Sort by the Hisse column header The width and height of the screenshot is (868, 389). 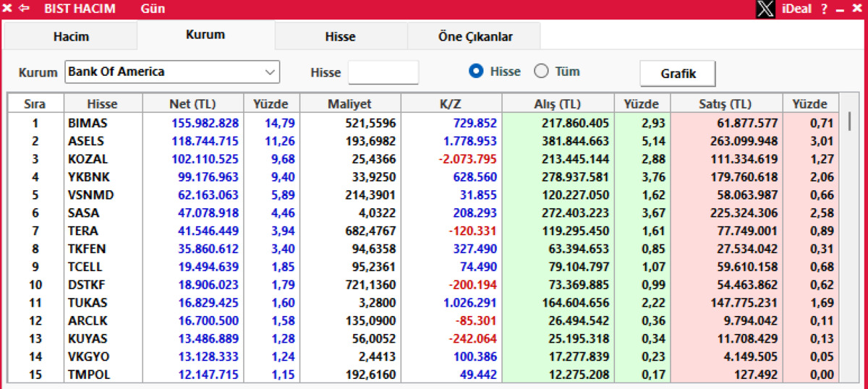click(103, 104)
